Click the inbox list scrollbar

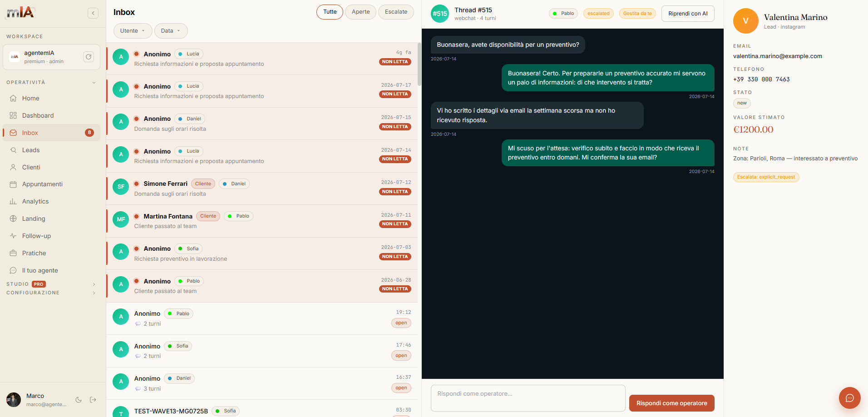coord(419,64)
